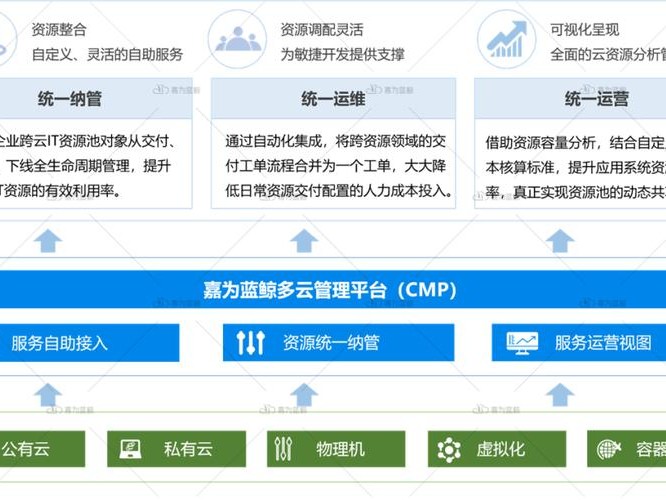Click the text 自定义、灵活的自助服务
666x500 pixels.
click(x=107, y=54)
